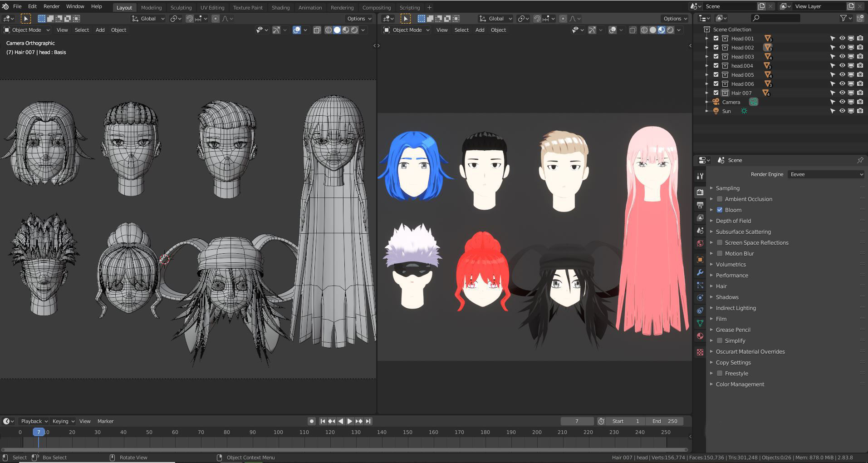Switch left viewport to rendered shading
This screenshot has height=463, width=868.
[354, 30]
